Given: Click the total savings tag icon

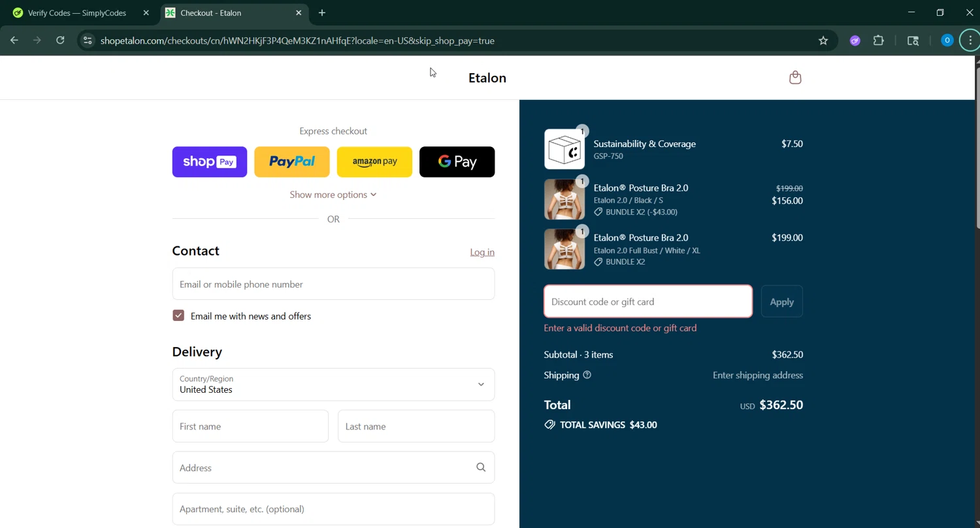Looking at the screenshot, I should tap(549, 425).
